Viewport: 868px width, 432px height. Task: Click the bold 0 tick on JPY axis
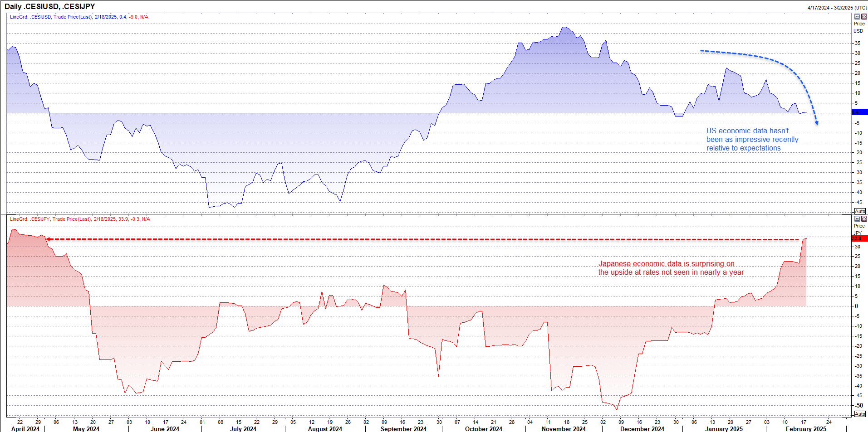point(857,306)
